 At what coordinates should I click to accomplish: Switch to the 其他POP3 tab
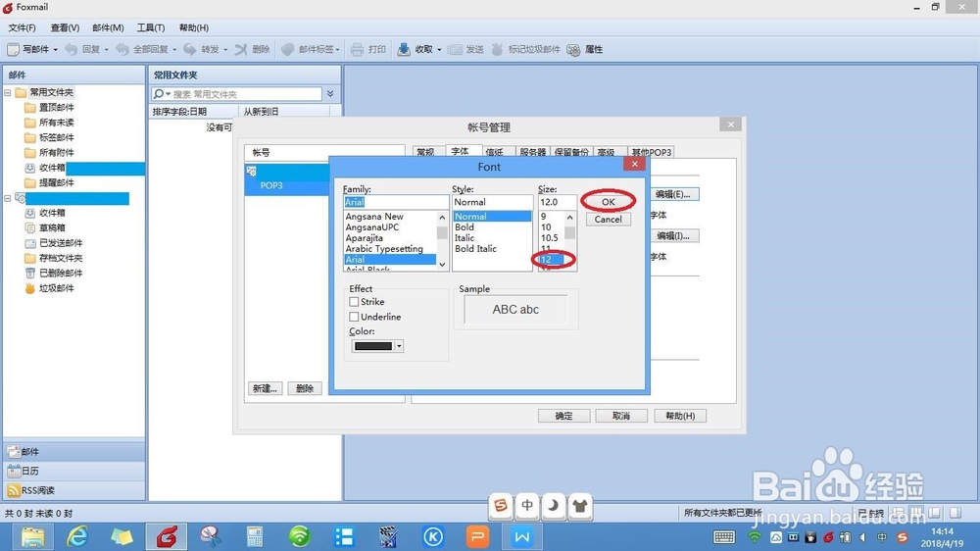tap(651, 152)
